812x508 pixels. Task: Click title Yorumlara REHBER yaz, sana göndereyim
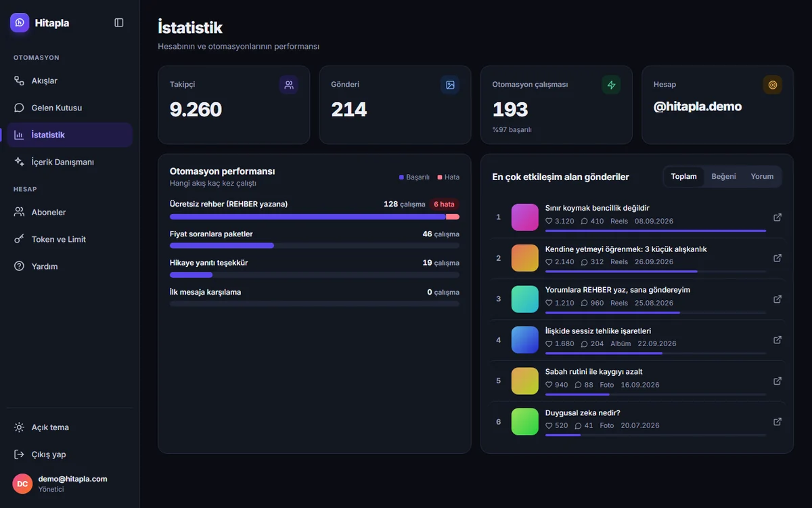[x=618, y=290]
